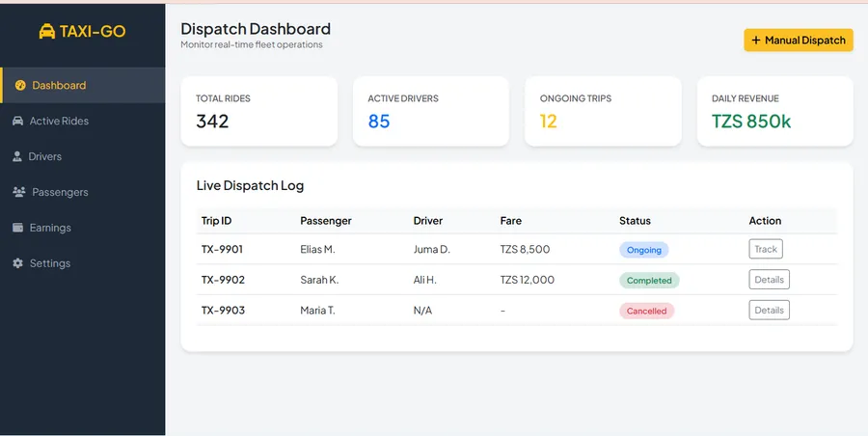The width and height of the screenshot is (868, 436).
Task: Click passenger name Elias M.
Action: (x=317, y=249)
